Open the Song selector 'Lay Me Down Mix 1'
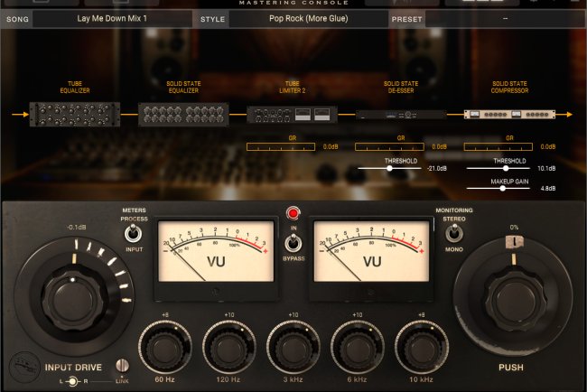 pyautogui.click(x=112, y=19)
